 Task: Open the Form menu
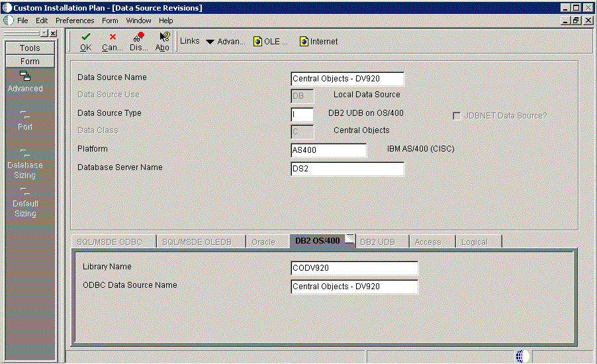tap(110, 21)
